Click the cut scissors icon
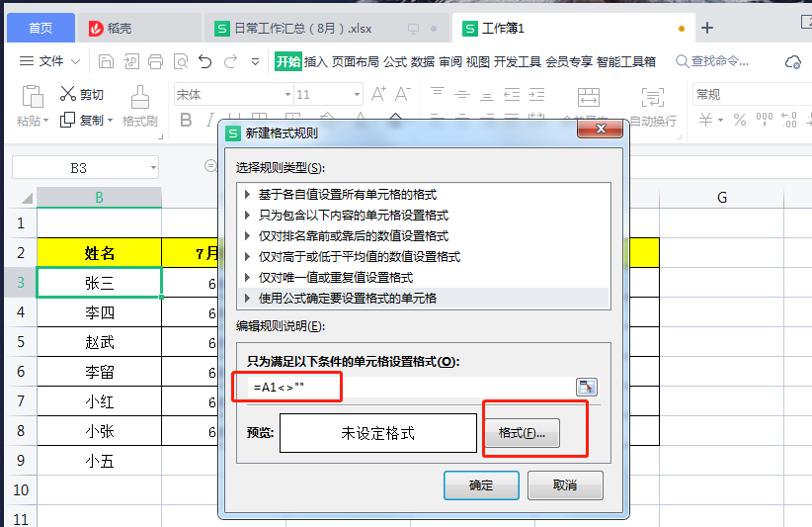 pos(68,94)
